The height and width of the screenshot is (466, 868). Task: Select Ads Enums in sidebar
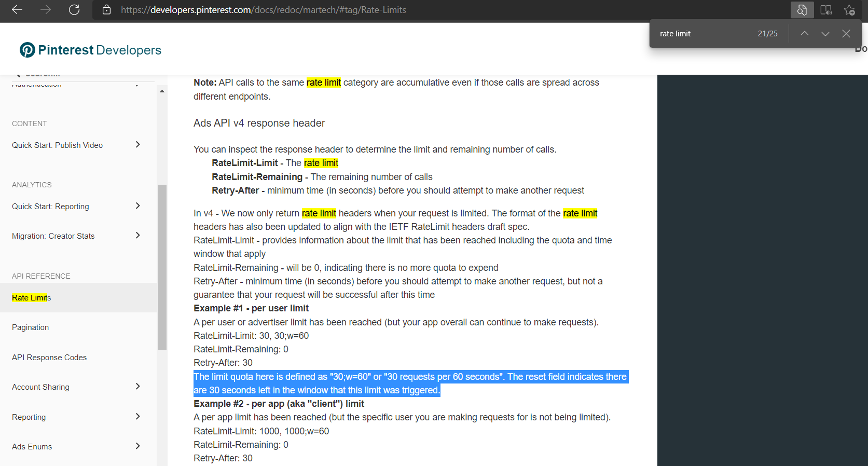pyautogui.click(x=32, y=447)
